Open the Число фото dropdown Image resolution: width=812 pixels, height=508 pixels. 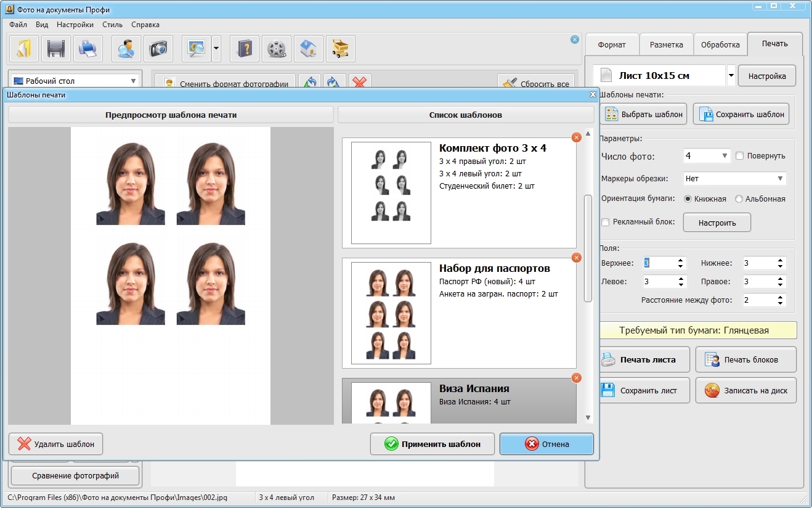707,156
